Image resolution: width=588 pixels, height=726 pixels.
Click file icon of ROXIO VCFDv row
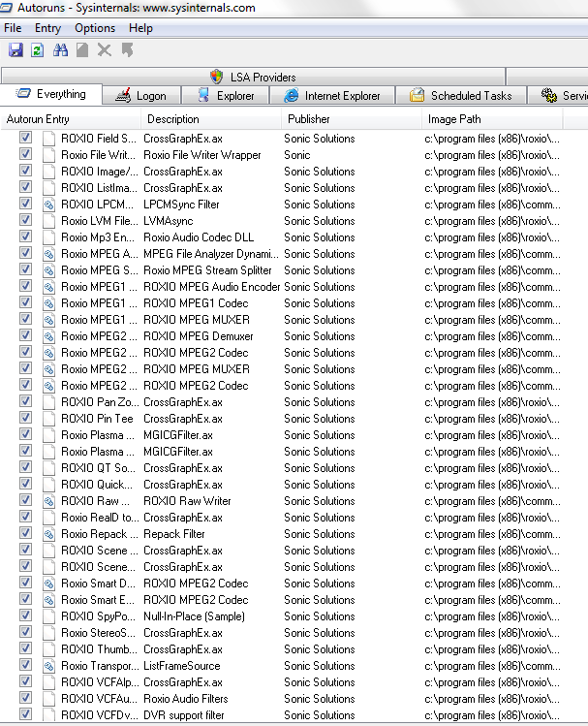(x=48, y=715)
